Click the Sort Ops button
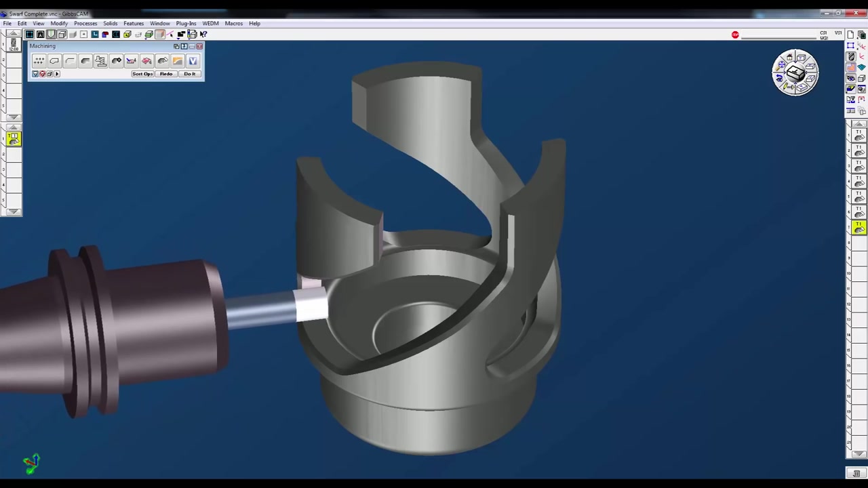Screen dimensions: 868x488 coord(142,74)
